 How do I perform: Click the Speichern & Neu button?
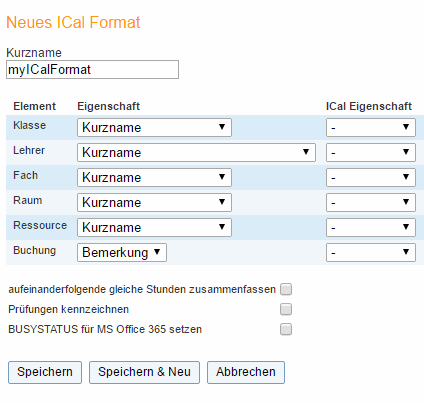tap(144, 372)
